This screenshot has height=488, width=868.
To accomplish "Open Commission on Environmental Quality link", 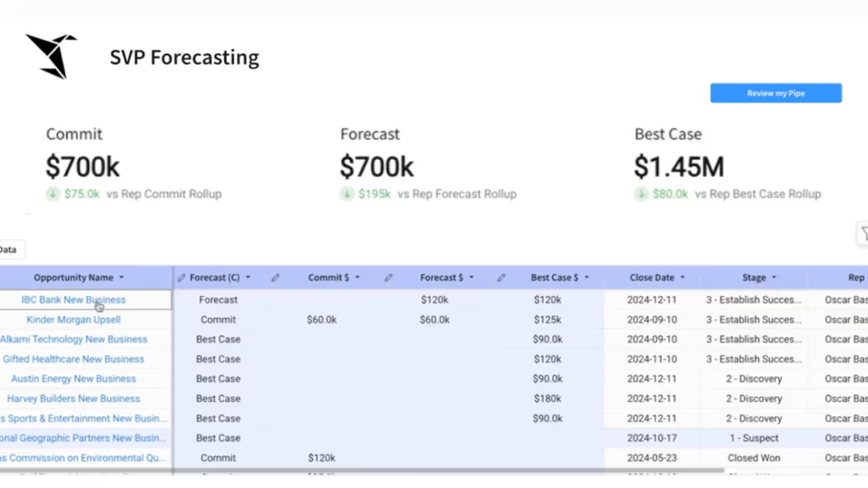I will point(83,458).
